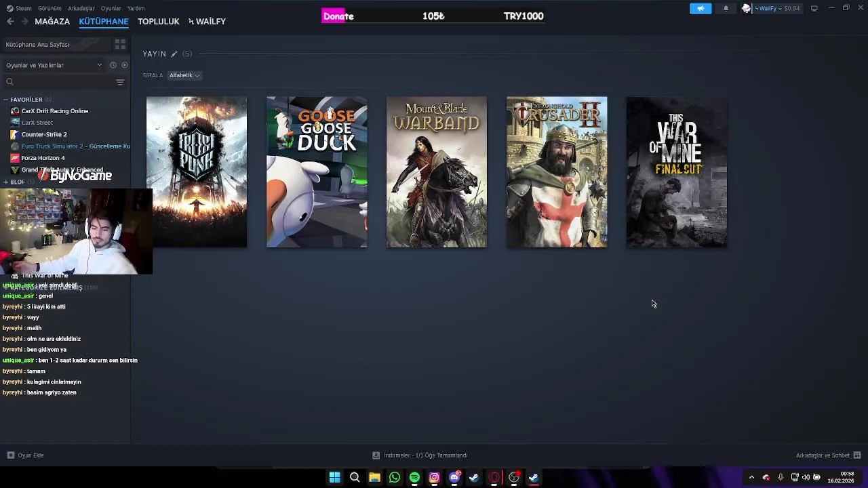The image size is (868, 488).
Task: Open the Görünüm menu
Action: (x=50, y=8)
